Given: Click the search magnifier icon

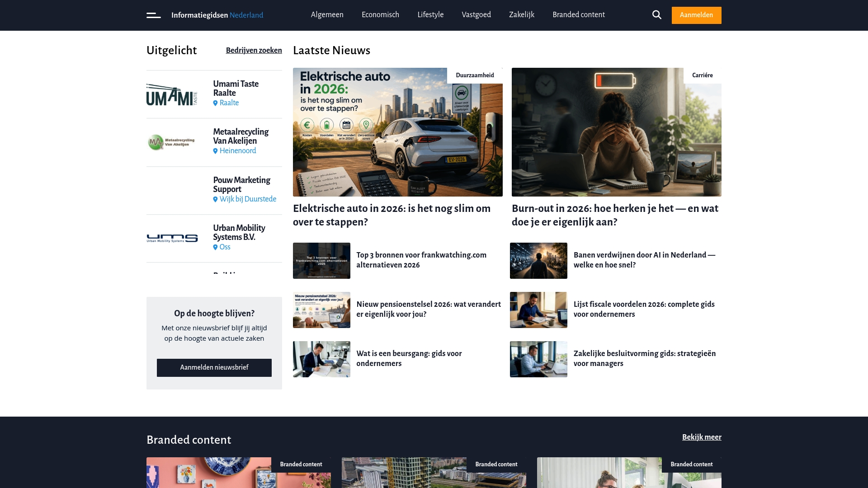Looking at the screenshot, I should pos(657,15).
